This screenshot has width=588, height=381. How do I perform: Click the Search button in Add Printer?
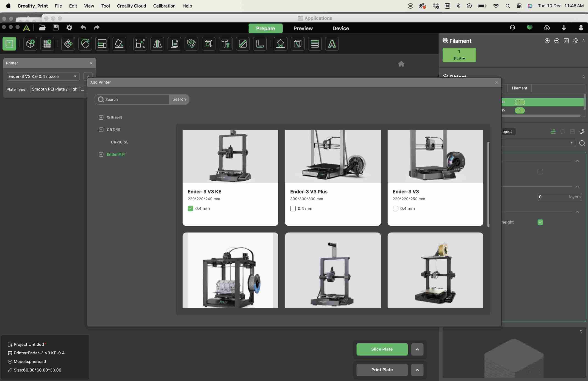(179, 99)
